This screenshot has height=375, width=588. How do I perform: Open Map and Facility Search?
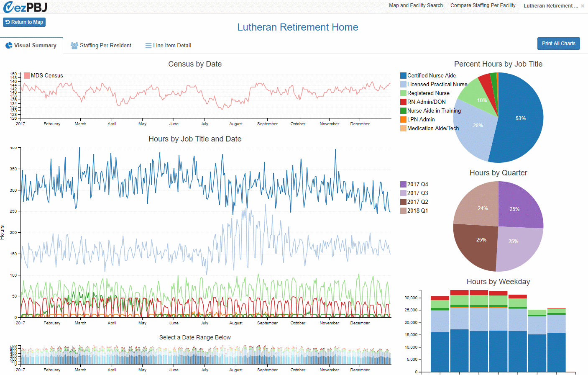(x=416, y=5)
